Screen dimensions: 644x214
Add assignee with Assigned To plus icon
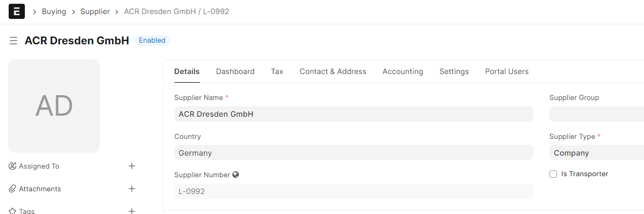[x=132, y=166]
